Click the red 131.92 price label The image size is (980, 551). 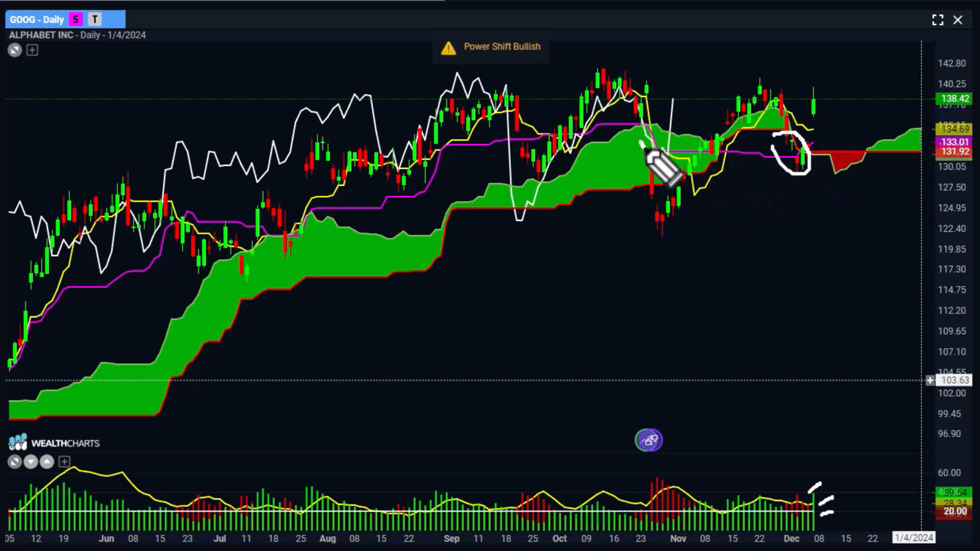tap(954, 152)
